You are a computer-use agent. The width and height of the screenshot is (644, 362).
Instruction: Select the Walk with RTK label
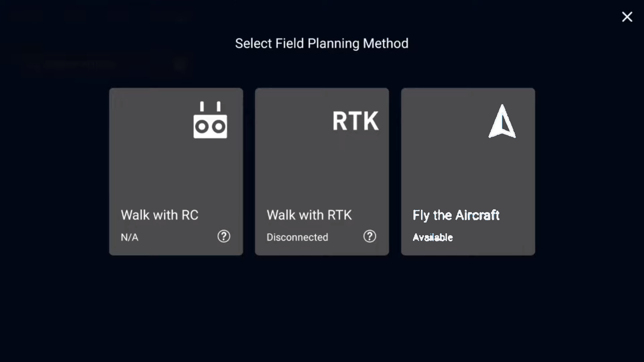[309, 215]
